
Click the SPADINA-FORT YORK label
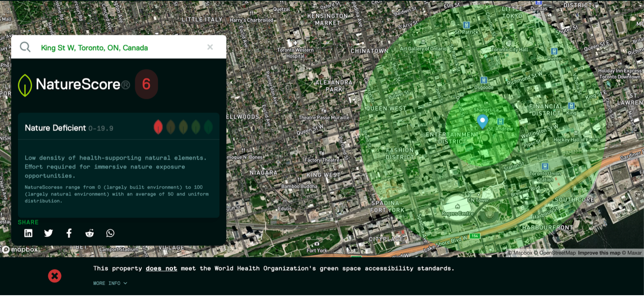(x=388, y=207)
